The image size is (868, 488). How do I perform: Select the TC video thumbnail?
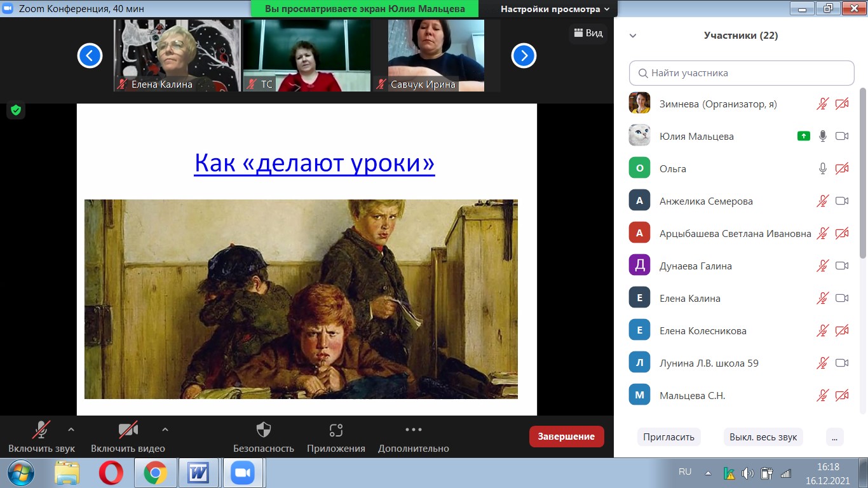307,55
